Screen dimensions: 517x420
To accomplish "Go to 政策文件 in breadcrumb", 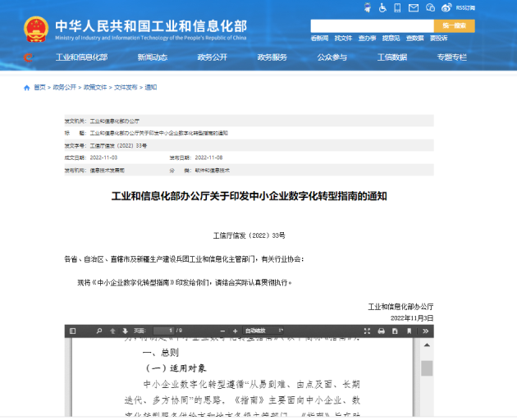I will (x=95, y=87).
